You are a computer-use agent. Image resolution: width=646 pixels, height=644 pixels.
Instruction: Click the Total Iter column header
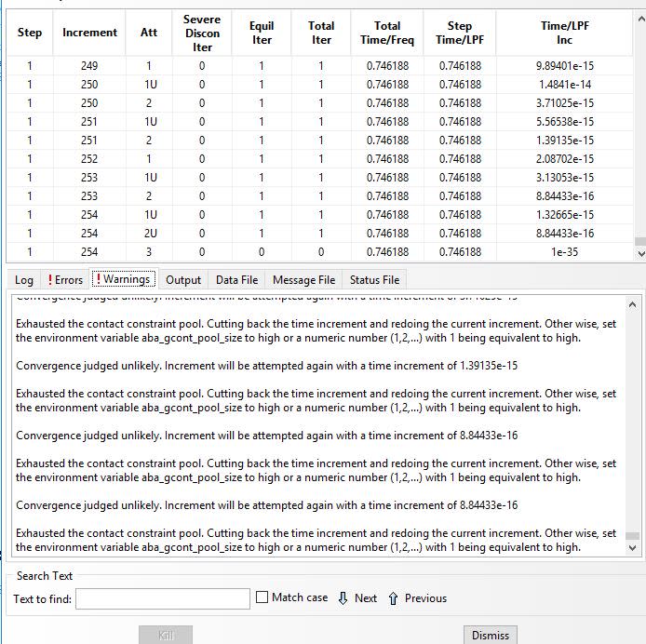click(x=321, y=33)
